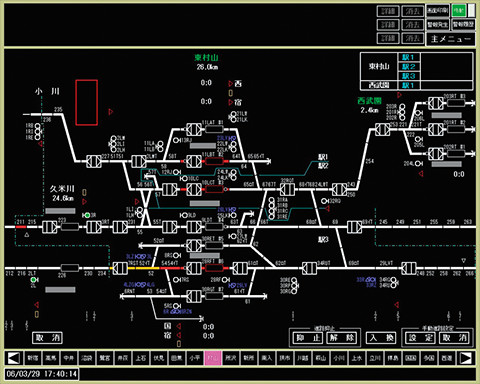Switch to the highlighted pink station tab

(212, 358)
